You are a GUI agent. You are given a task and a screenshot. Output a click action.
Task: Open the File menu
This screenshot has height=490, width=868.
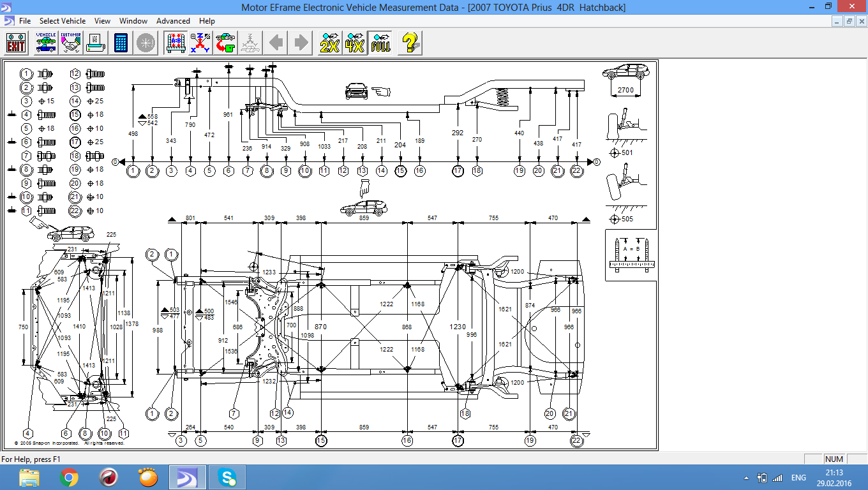[25, 21]
